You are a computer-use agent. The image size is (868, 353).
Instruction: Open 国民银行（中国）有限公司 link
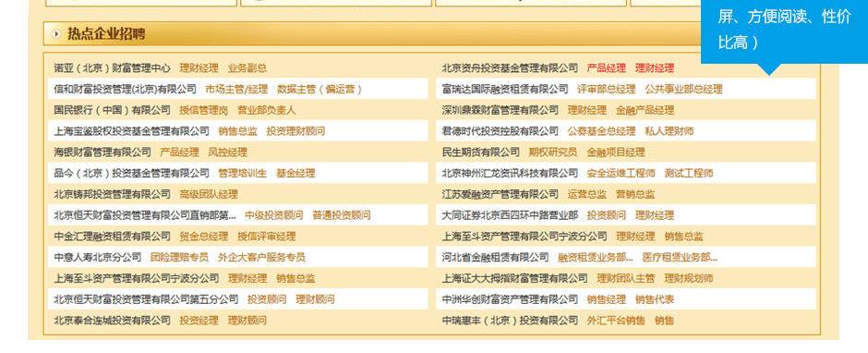(113, 110)
